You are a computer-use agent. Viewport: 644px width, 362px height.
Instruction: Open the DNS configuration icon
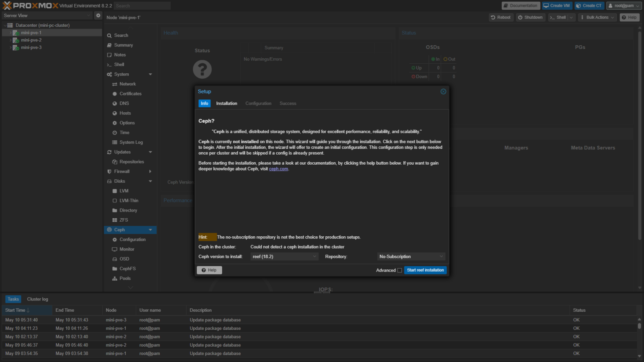115,103
